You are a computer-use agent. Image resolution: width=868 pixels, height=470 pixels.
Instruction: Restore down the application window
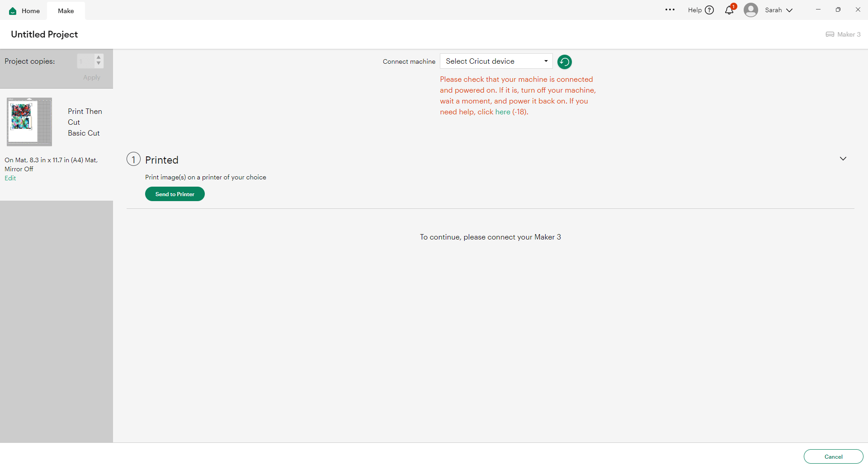(838, 9)
